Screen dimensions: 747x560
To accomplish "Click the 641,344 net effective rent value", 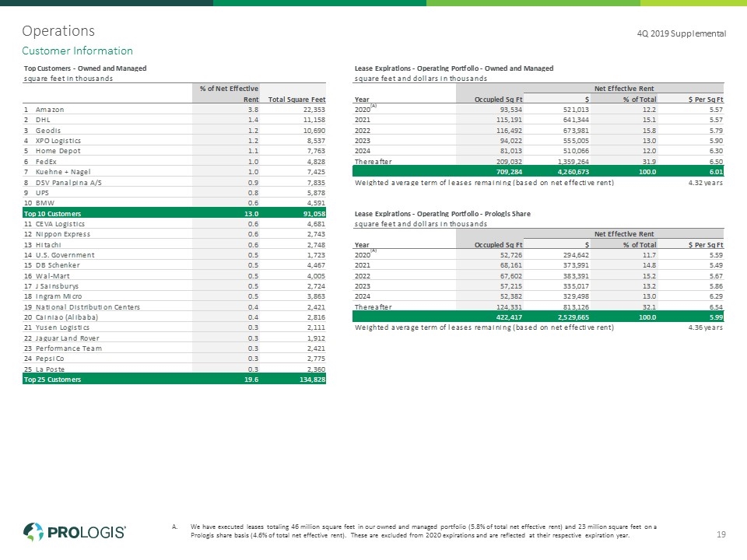I will (576, 120).
